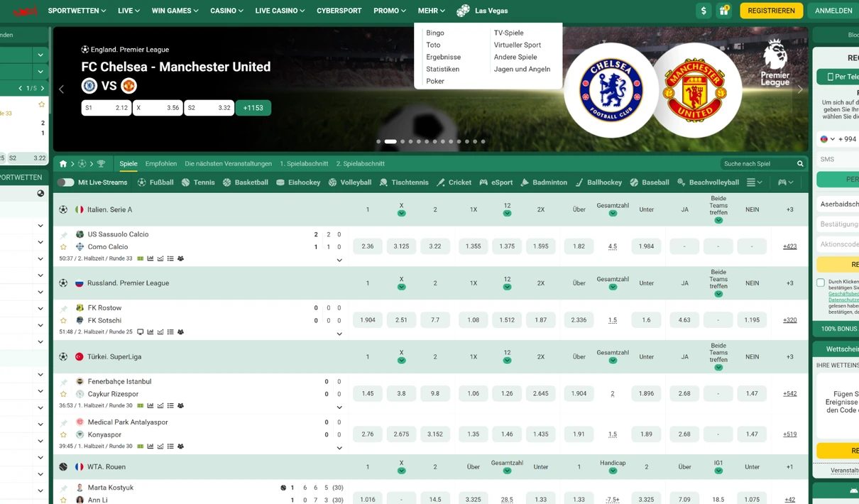This screenshot has width=859, height=504.
Task: Click the last banner carousel dot
Action: point(483,141)
